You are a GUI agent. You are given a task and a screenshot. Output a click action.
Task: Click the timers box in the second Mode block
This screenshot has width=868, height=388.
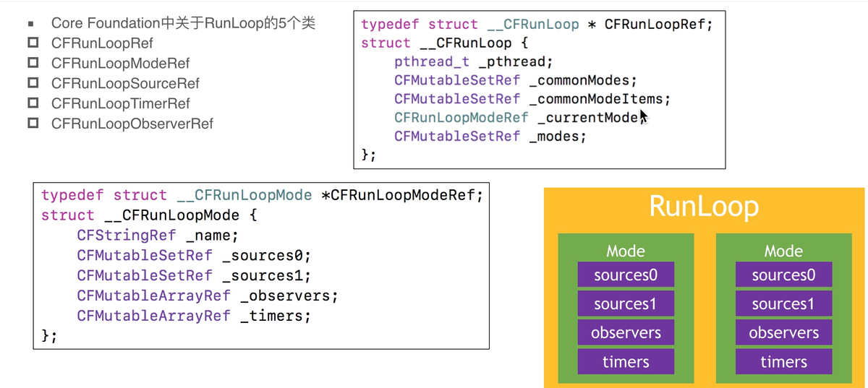(783, 361)
